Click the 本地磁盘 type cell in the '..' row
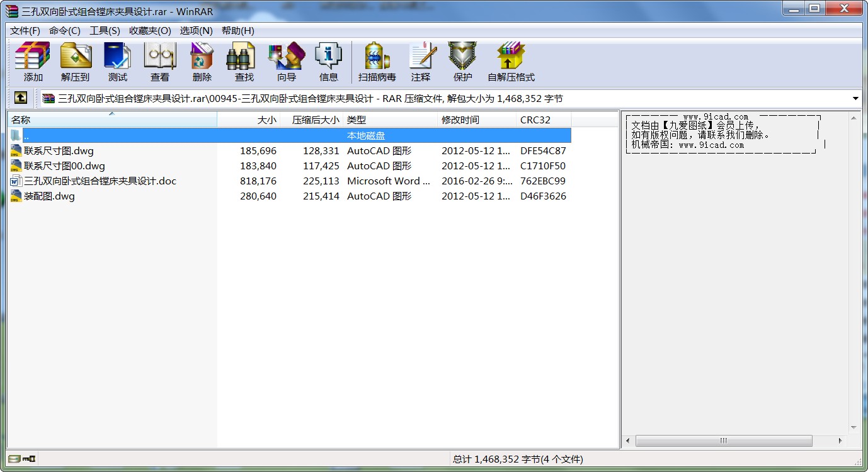Image resolution: width=868 pixels, height=472 pixels. click(x=366, y=135)
